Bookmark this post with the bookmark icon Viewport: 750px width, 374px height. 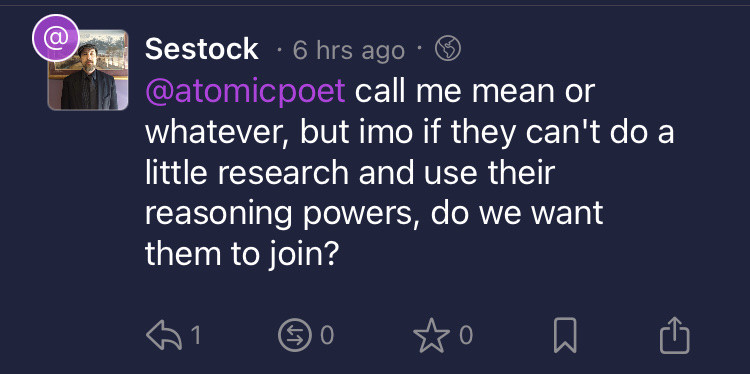click(565, 335)
